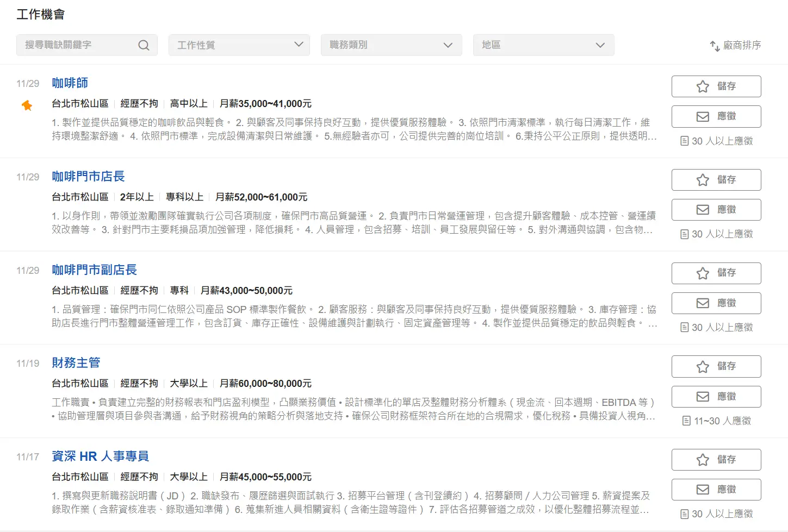Click the 廠商排序 sort arrows icon
This screenshot has height=532, width=788.
coord(715,46)
